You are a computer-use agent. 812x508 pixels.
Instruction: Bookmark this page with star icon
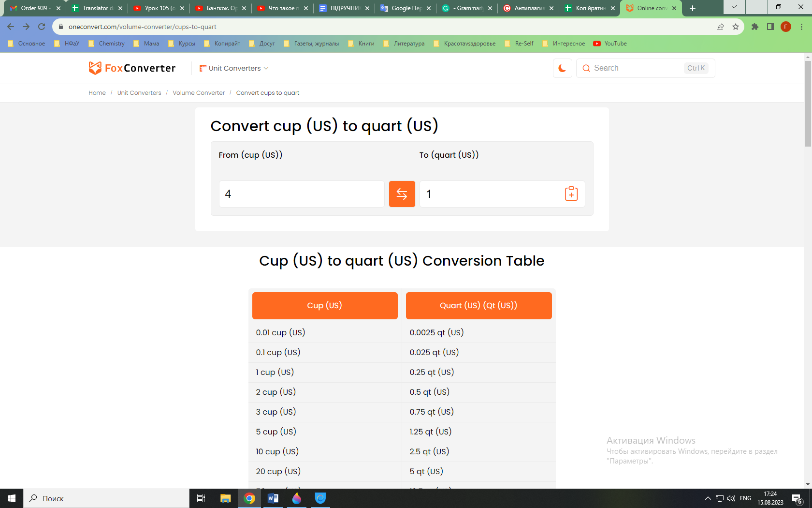point(735,27)
